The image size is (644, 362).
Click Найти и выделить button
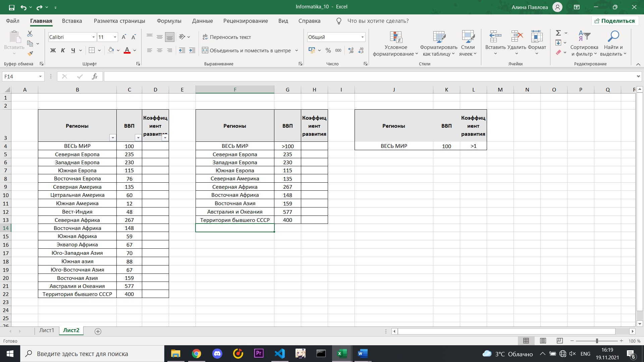613,44
